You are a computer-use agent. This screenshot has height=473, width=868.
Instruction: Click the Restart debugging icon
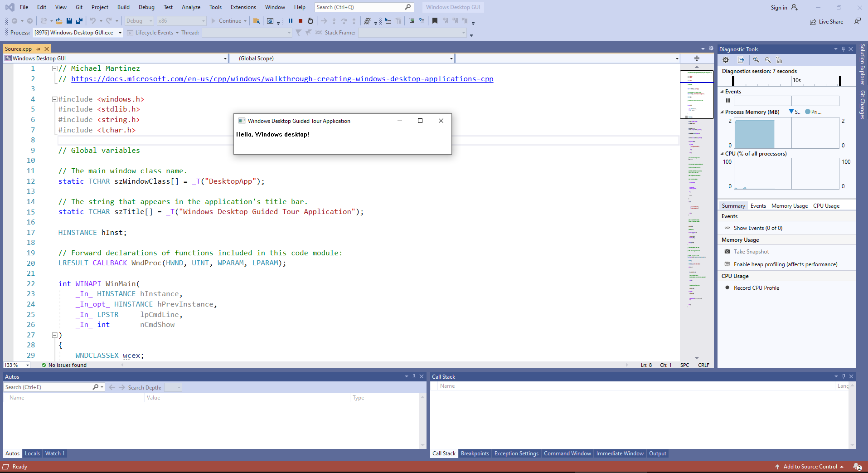click(x=310, y=21)
